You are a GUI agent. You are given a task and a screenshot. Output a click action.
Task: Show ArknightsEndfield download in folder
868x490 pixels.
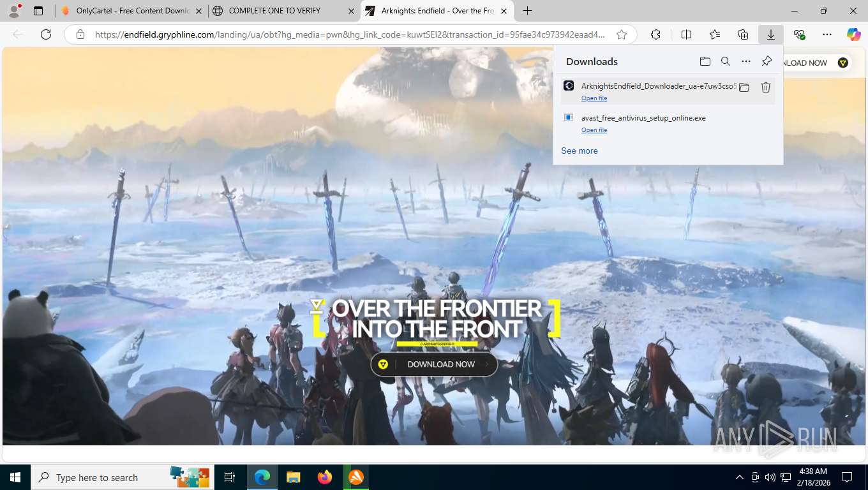click(x=744, y=87)
